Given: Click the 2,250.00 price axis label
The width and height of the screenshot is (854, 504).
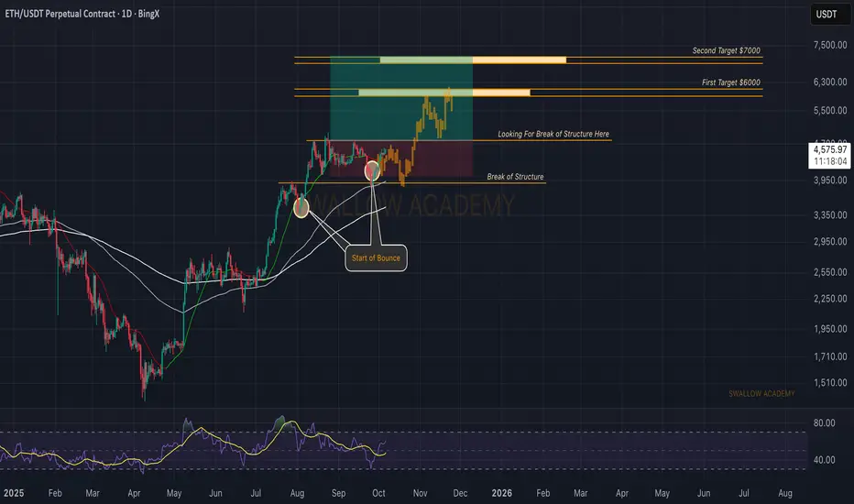Looking at the screenshot, I should 830,299.
